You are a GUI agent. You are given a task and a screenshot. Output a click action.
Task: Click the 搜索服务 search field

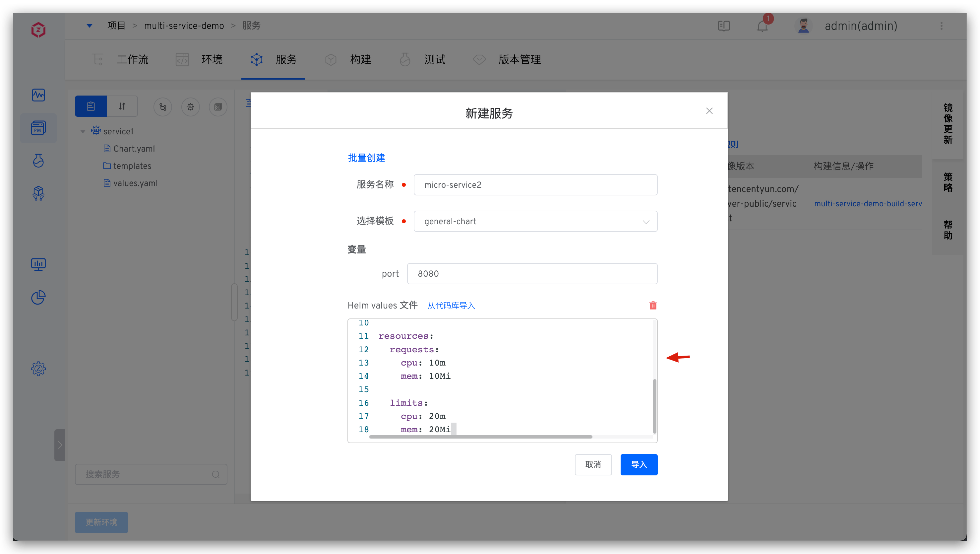point(151,474)
